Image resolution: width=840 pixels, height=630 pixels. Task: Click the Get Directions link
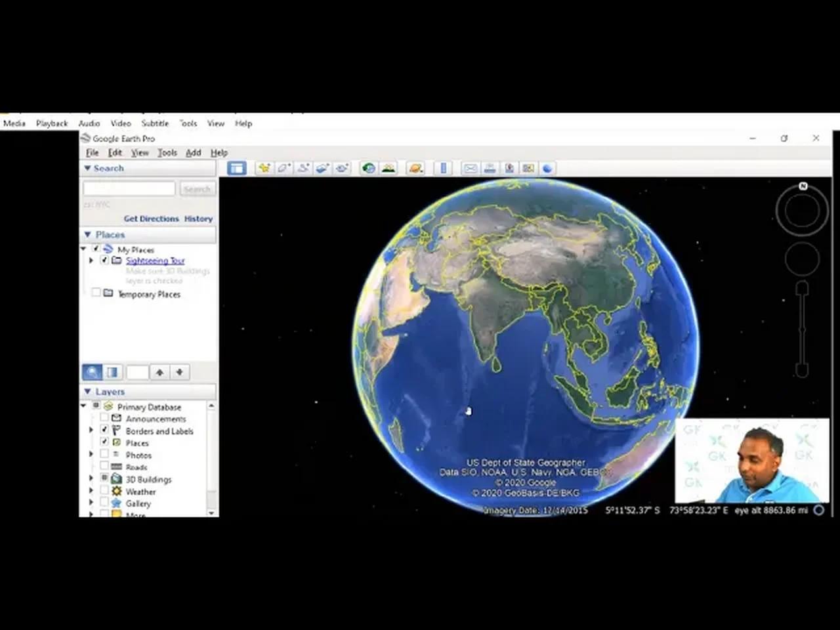(152, 218)
